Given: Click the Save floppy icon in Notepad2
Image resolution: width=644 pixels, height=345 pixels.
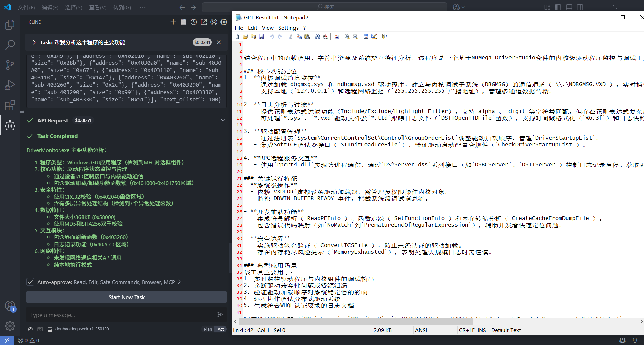Looking at the screenshot, I should [261, 37].
